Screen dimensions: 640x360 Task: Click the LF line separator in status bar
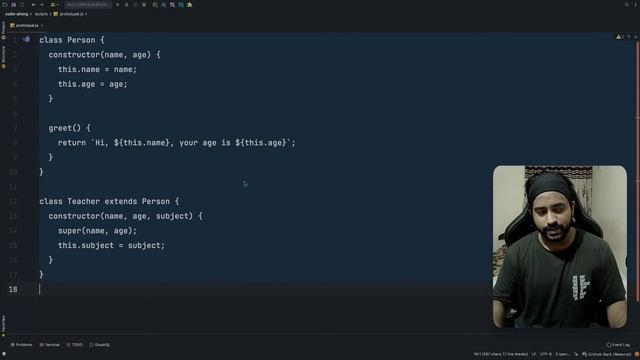pyautogui.click(x=533, y=354)
